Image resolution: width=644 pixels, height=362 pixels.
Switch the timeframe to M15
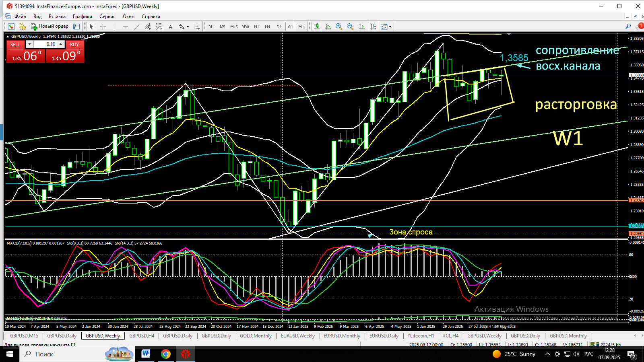(234, 27)
